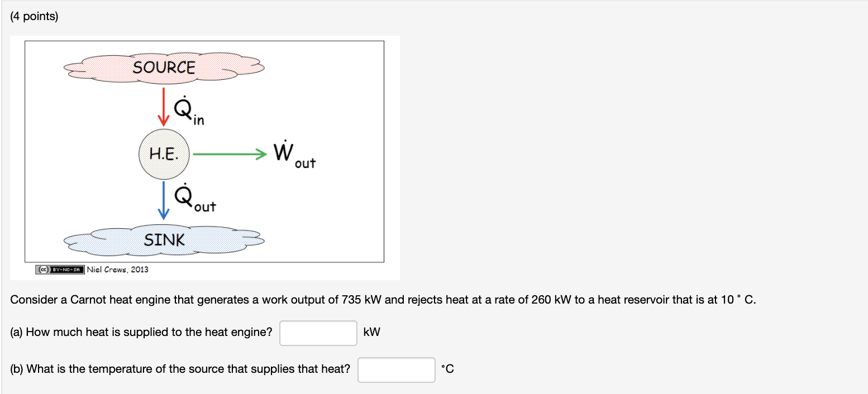
Task: Select the SOURCE label text
Action: (164, 67)
